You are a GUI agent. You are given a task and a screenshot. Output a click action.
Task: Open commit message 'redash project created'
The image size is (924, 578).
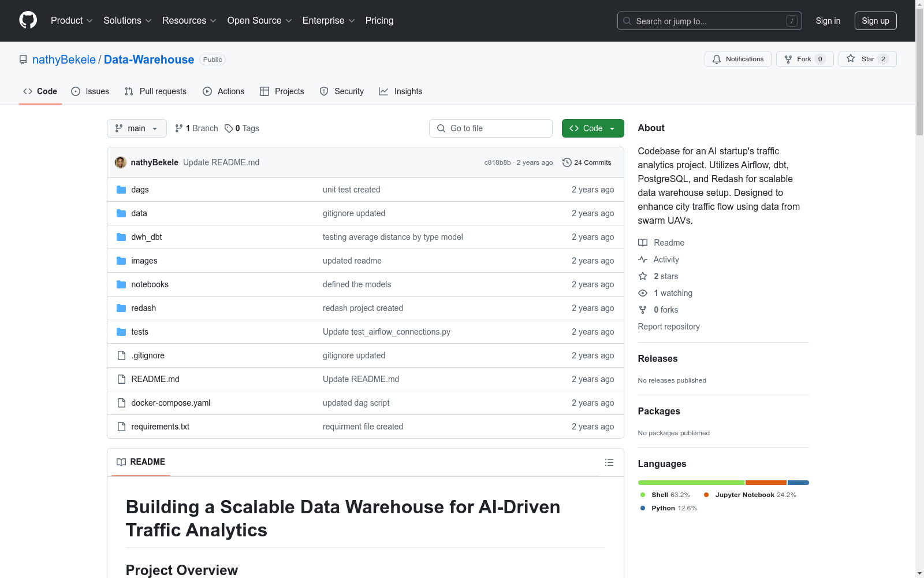click(x=363, y=308)
